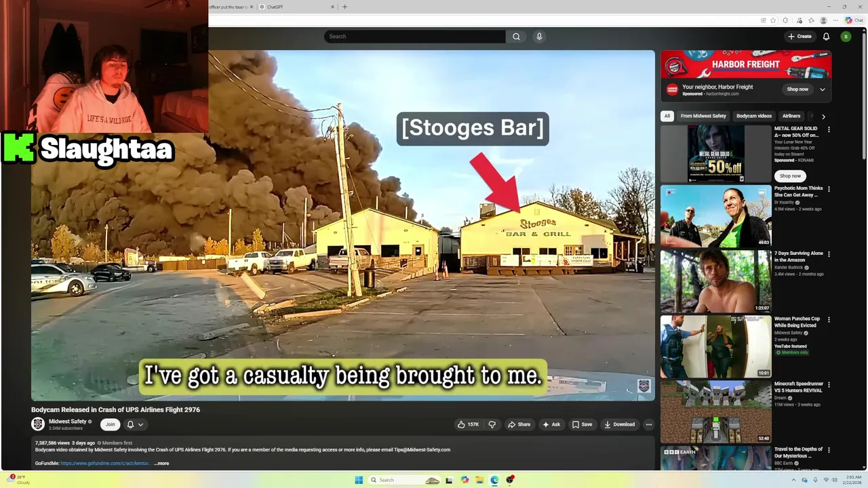Open Minecraft Speedrunner VS 5 Hunters thumbnail
This screenshot has width=868, height=488.
pyautogui.click(x=716, y=411)
